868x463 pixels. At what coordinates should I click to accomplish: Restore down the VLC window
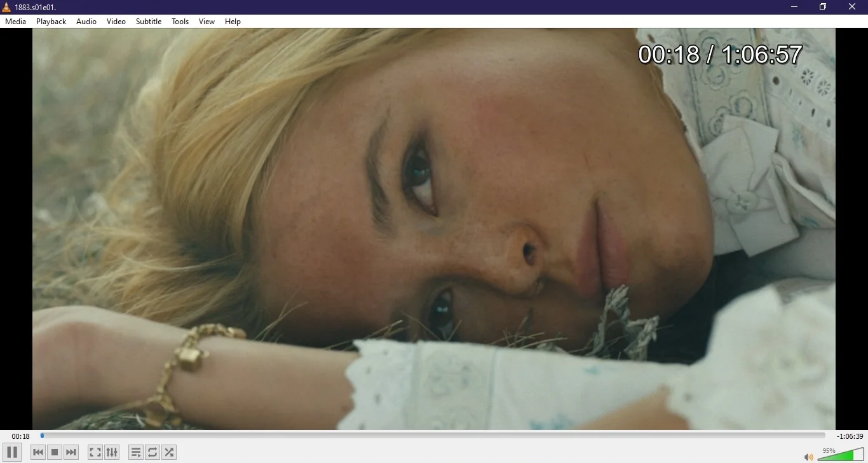pos(823,7)
